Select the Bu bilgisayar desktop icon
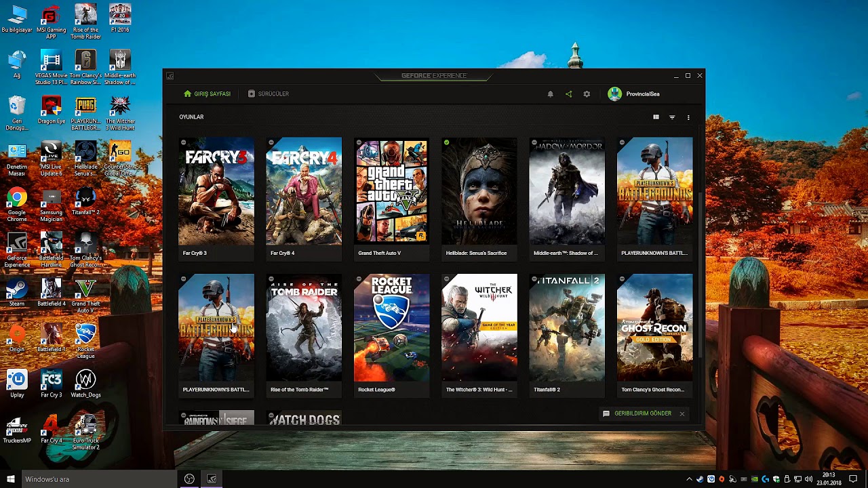 (x=17, y=20)
